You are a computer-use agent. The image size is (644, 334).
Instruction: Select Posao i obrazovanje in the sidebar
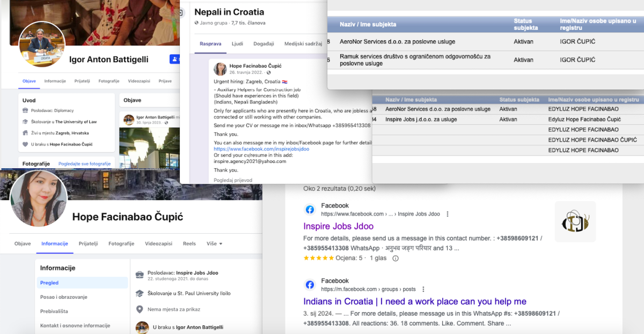pyautogui.click(x=64, y=297)
